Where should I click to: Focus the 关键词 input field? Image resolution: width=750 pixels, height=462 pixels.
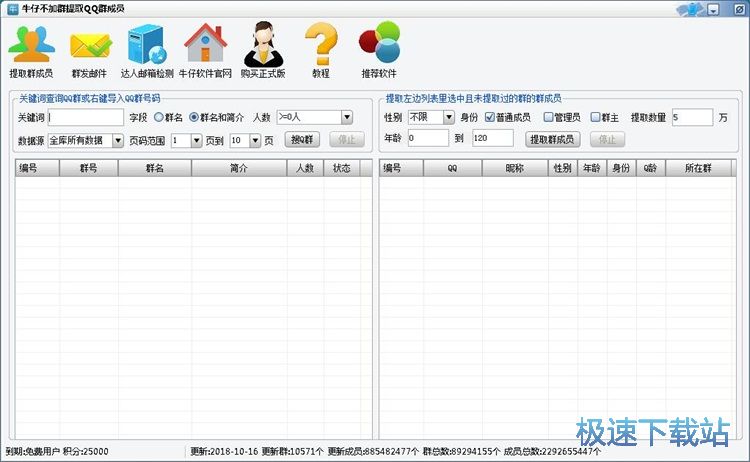click(x=86, y=117)
